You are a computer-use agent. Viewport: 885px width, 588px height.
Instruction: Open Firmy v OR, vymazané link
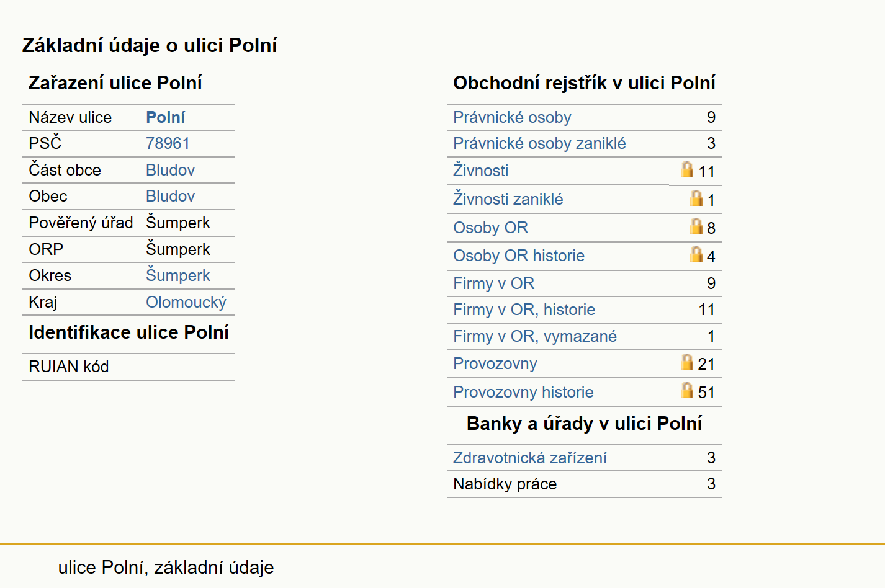535,336
